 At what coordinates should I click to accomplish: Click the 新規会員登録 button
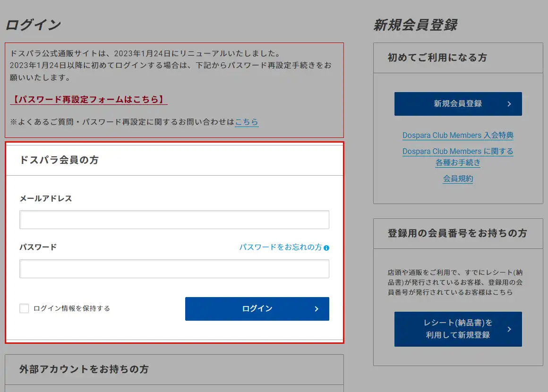point(458,104)
